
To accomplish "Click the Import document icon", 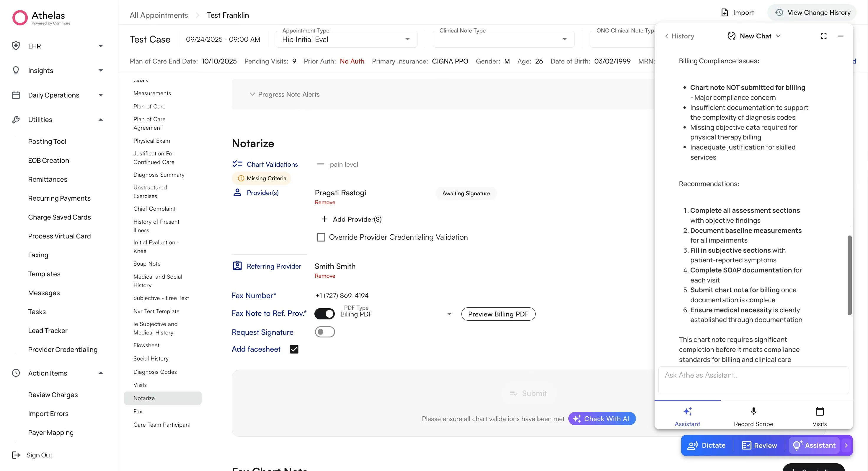I will [725, 12].
